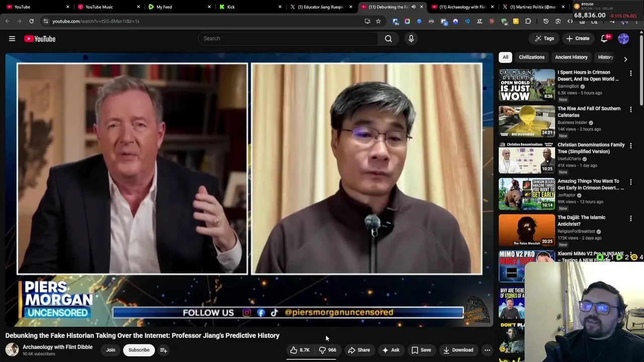Click the video player to pause
Screen dimensions: 644x362
(x=249, y=190)
